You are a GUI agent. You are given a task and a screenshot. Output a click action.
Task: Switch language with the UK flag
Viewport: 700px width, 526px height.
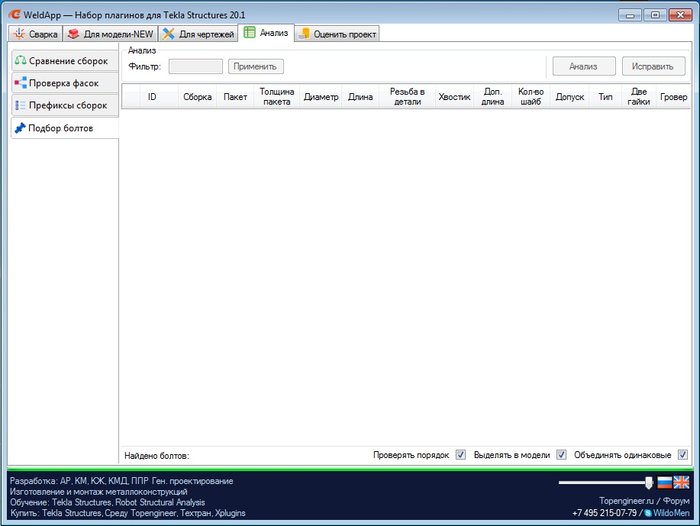click(x=681, y=482)
